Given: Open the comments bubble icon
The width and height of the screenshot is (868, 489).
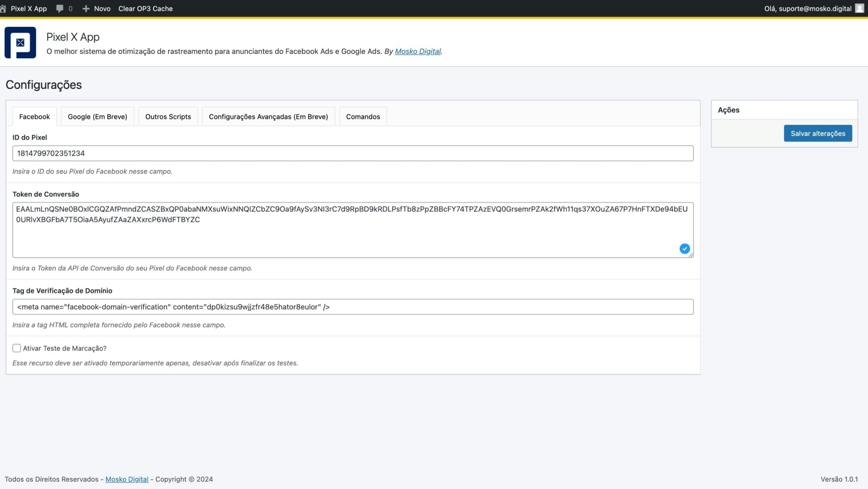Looking at the screenshot, I should (60, 8).
